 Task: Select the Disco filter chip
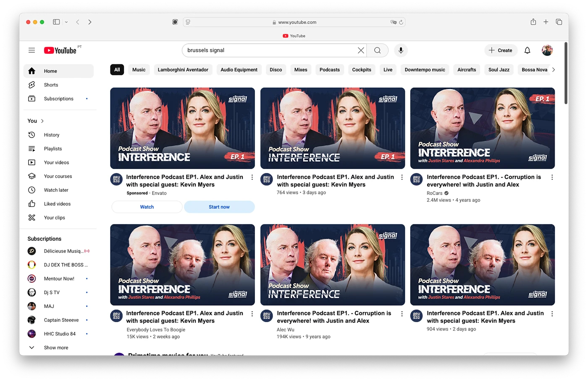pyautogui.click(x=276, y=70)
